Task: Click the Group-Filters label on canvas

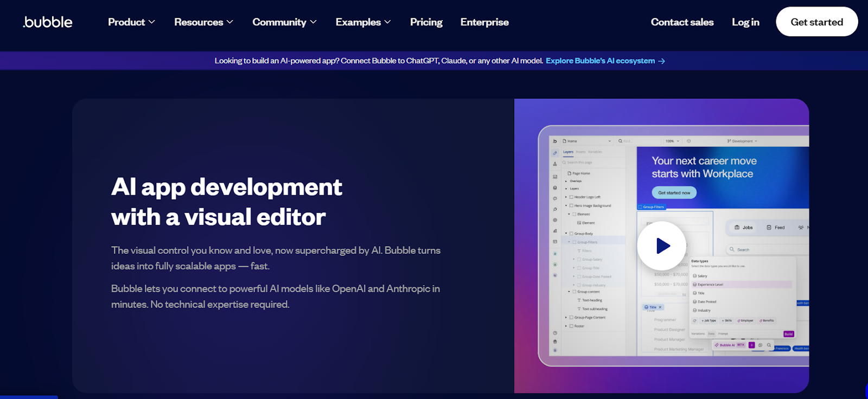Action: tap(651, 207)
